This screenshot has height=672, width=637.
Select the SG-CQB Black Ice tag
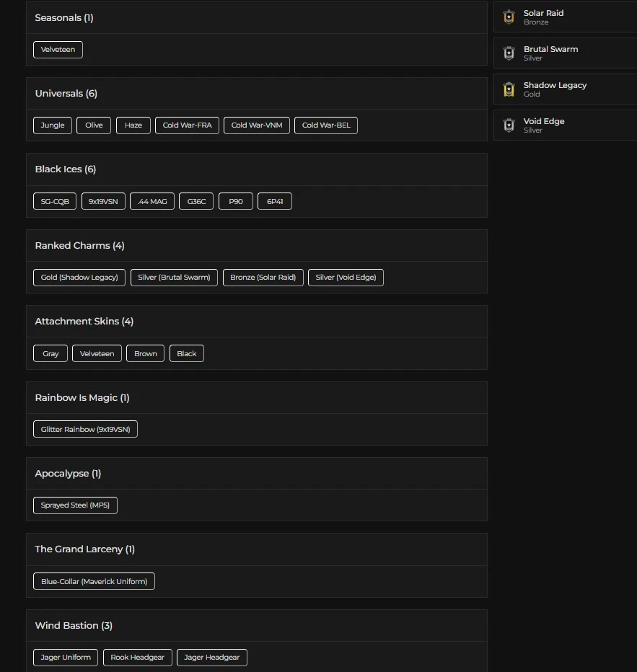[55, 202]
